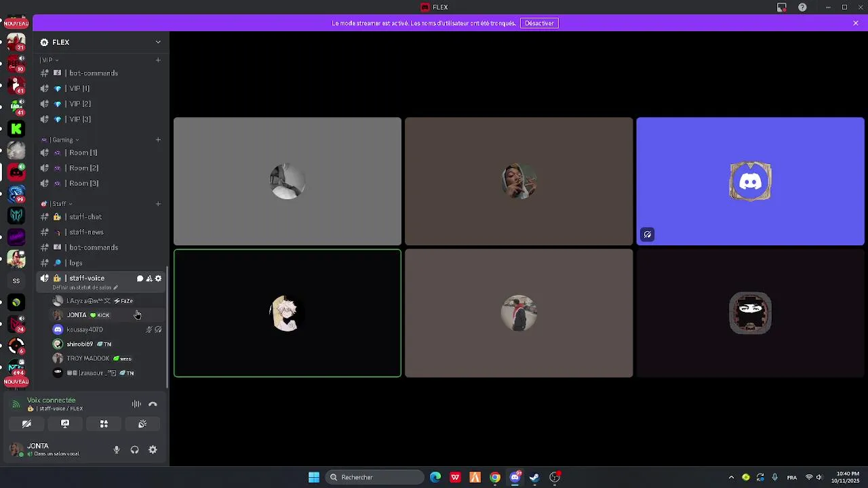Viewport: 868px width, 488px height.
Task: Create channel in Staff category
Action: pos(158,203)
